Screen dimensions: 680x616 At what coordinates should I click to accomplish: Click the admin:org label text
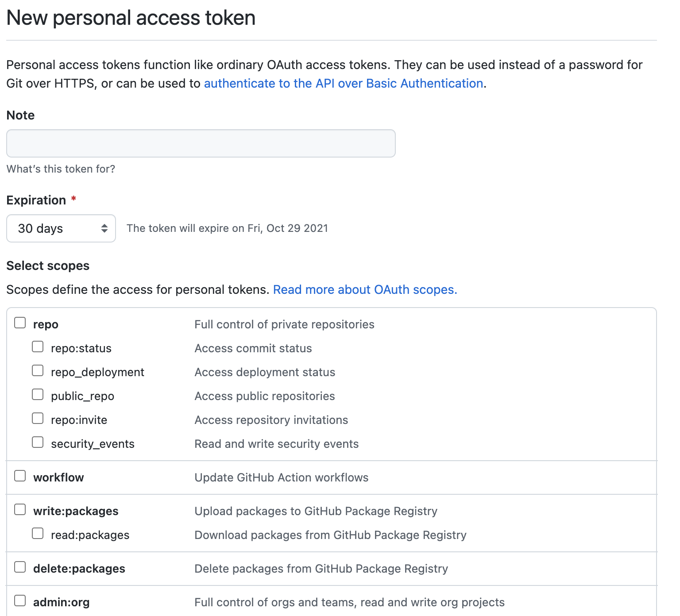click(x=62, y=602)
